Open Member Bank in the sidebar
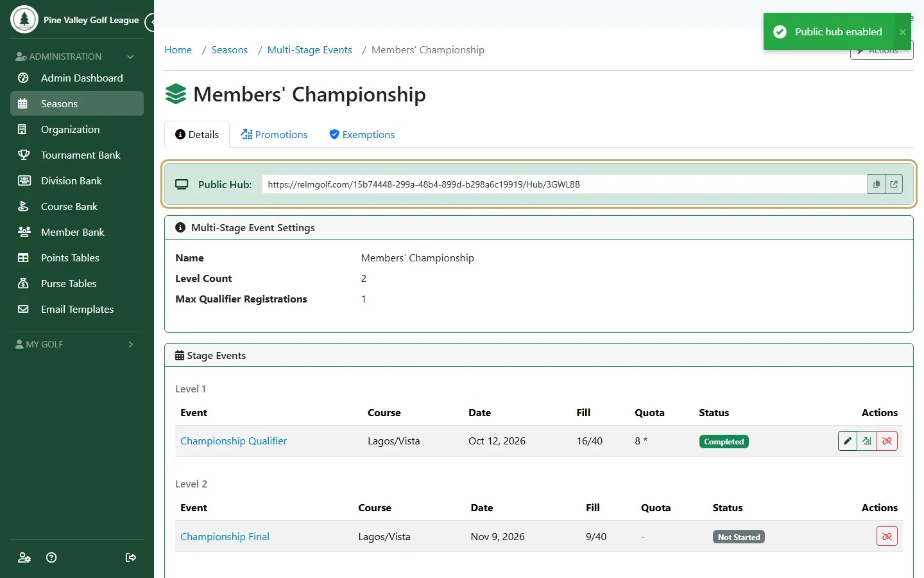The height and width of the screenshot is (578, 924). tap(77, 232)
